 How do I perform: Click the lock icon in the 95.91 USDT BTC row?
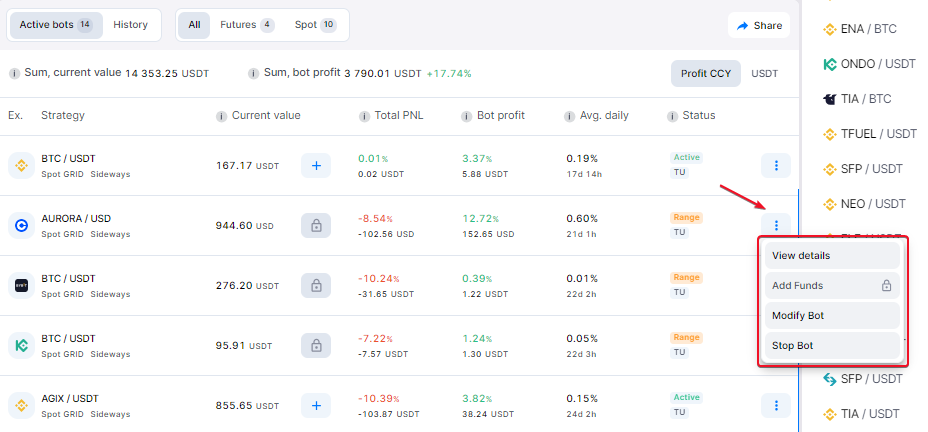(316, 345)
